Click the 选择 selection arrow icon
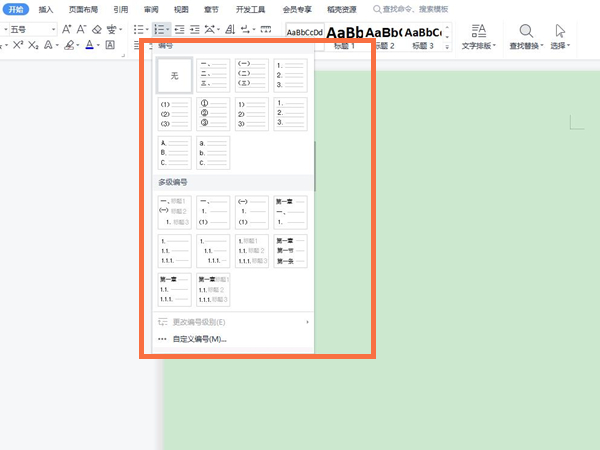The width and height of the screenshot is (600, 450). pos(560,30)
